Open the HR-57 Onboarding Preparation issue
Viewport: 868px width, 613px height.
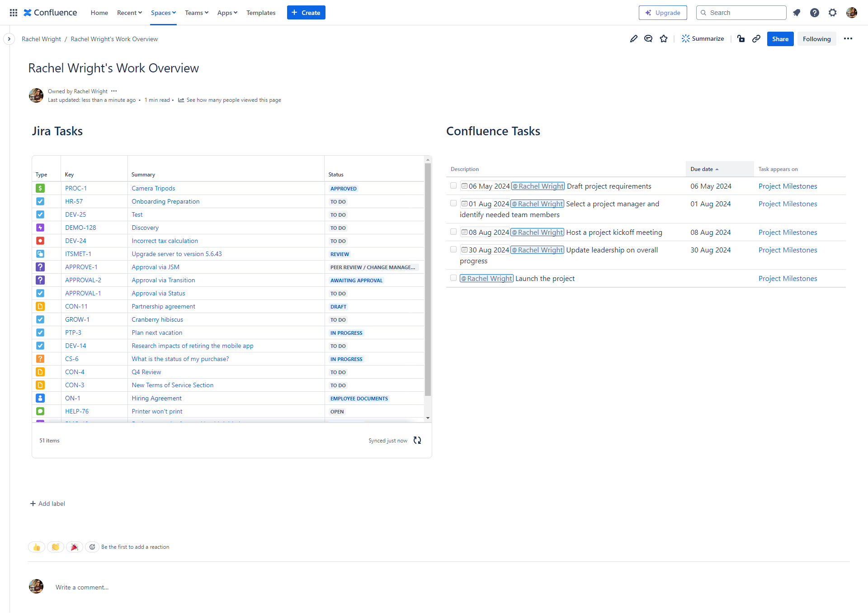pyautogui.click(x=74, y=201)
